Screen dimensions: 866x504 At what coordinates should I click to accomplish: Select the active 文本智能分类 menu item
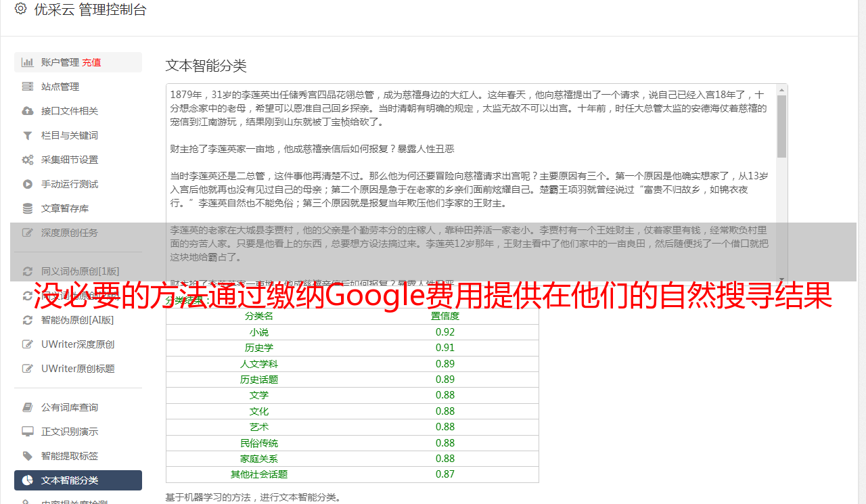(78, 480)
